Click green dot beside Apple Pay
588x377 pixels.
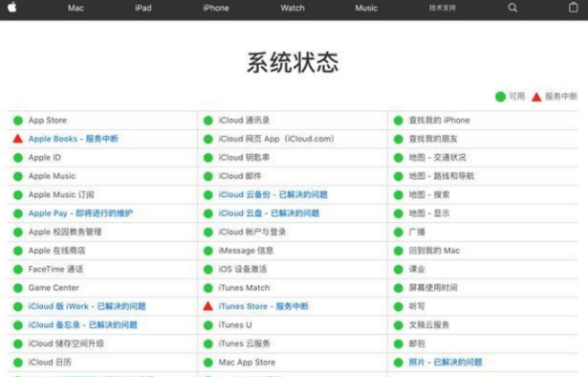tap(18, 213)
